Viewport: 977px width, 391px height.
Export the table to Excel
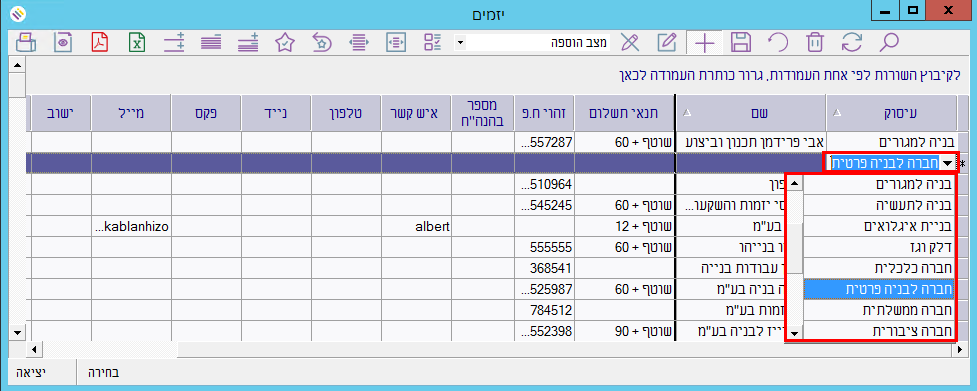137,42
